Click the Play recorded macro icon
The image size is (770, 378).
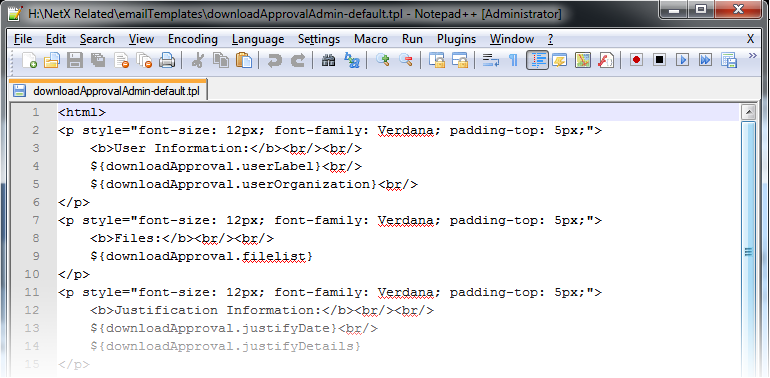pos(683,60)
